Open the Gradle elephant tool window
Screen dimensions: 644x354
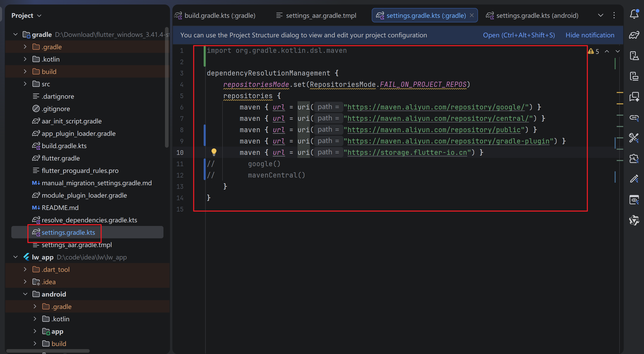coord(634,35)
